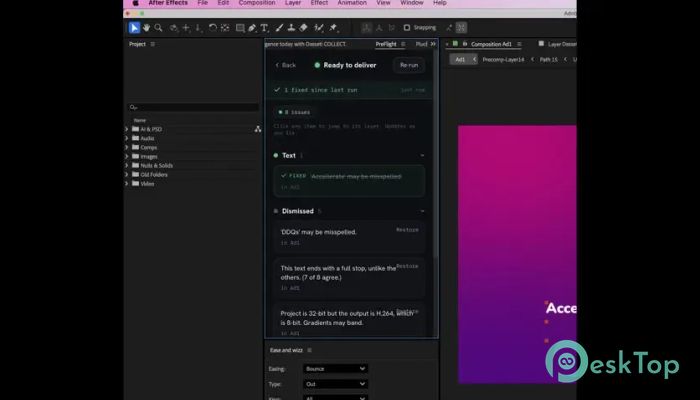Viewport: 700px width, 400px height.
Task: Select the Dolly camera tool
Action: point(199,28)
